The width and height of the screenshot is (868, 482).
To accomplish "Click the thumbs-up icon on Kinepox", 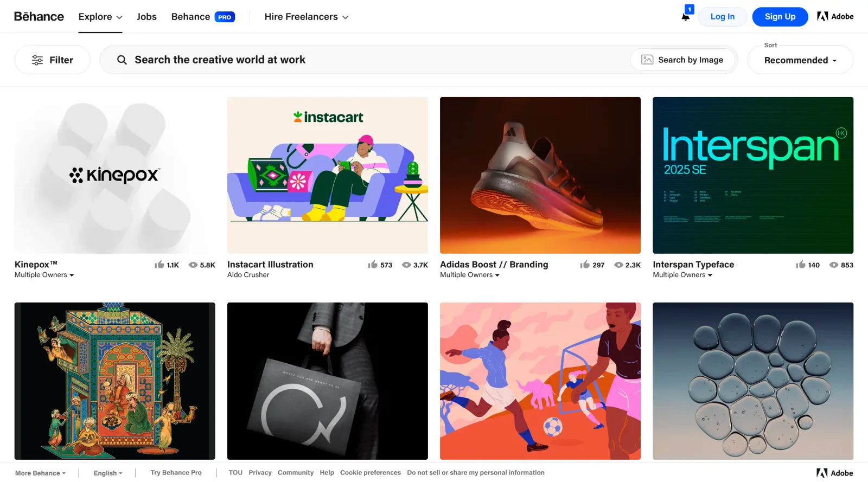I will tap(159, 265).
